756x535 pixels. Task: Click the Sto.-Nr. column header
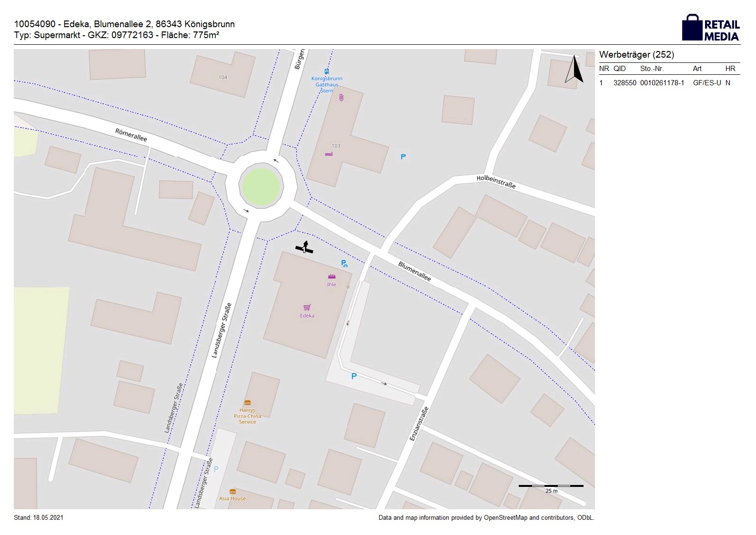(x=652, y=69)
